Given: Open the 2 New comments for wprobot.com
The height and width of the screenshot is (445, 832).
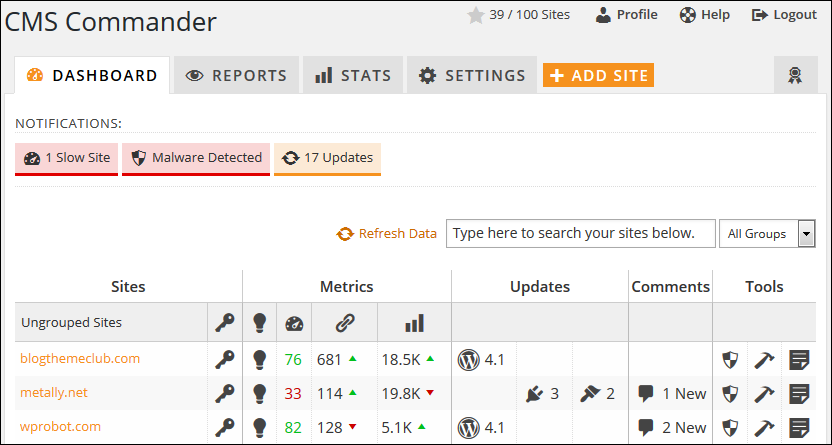Looking at the screenshot, I should [x=672, y=427].
